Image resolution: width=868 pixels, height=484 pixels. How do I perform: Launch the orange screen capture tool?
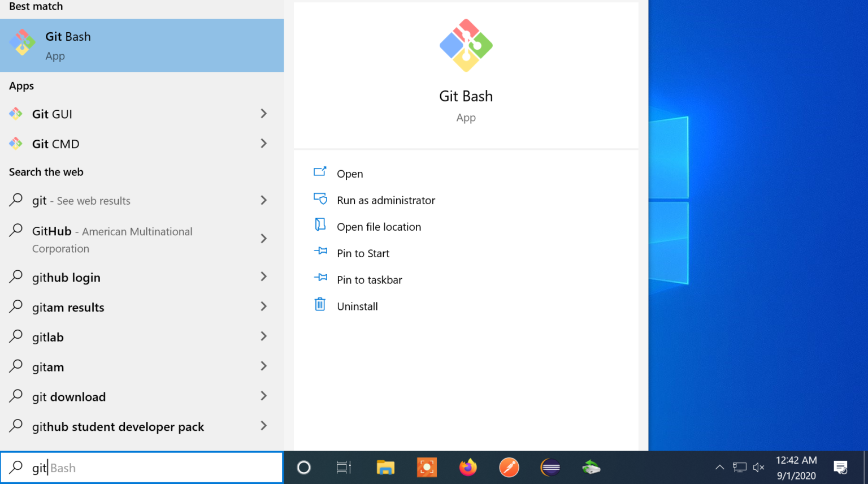427,468
